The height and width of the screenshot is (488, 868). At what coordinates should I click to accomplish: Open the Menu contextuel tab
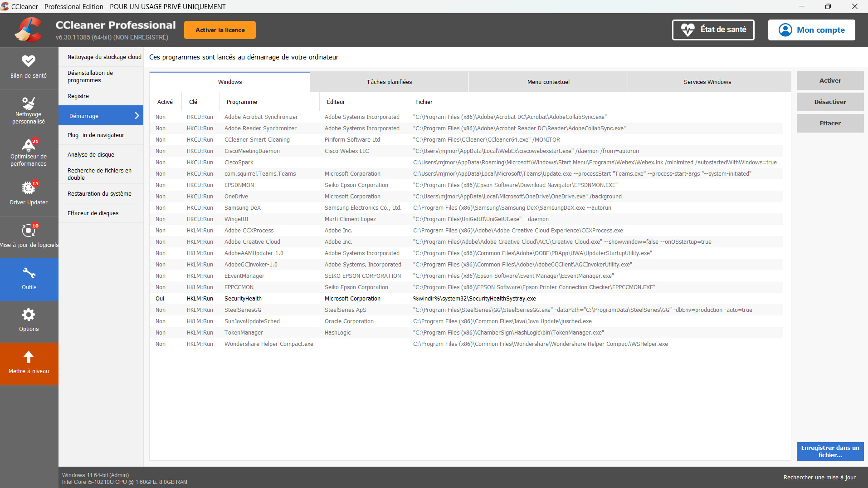tap(548, 82)
